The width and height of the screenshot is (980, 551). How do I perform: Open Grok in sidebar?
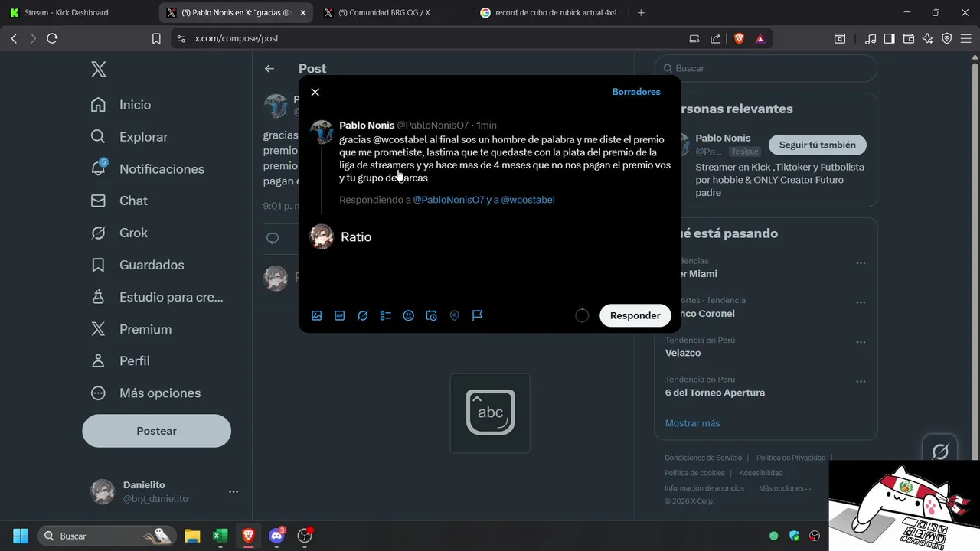click(x=119, y=233)
